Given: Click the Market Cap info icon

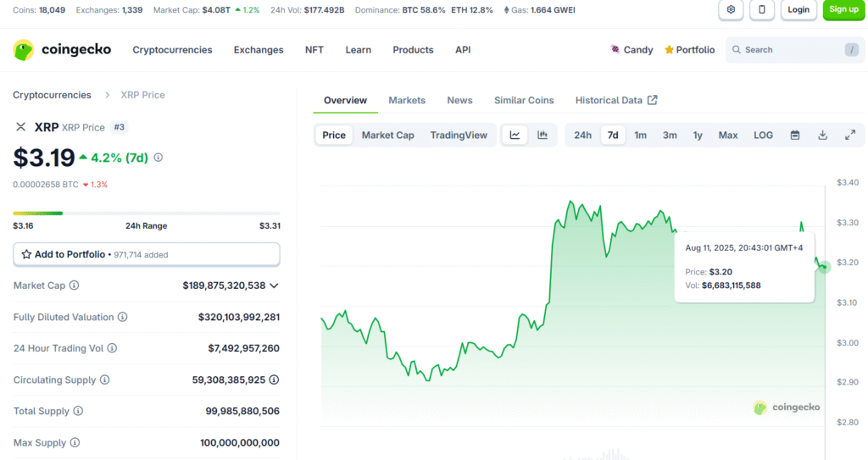Looking at the screenshot, I should 74,285.
